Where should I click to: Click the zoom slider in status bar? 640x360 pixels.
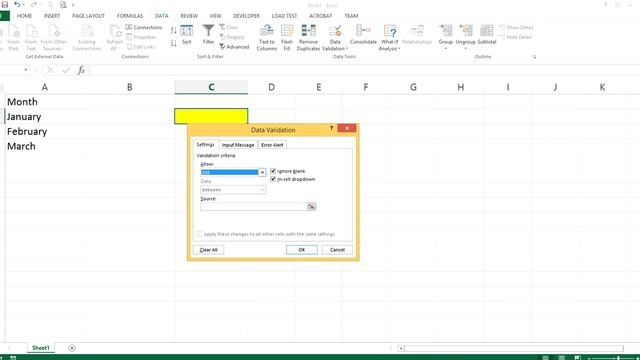(x=618, y=358)
